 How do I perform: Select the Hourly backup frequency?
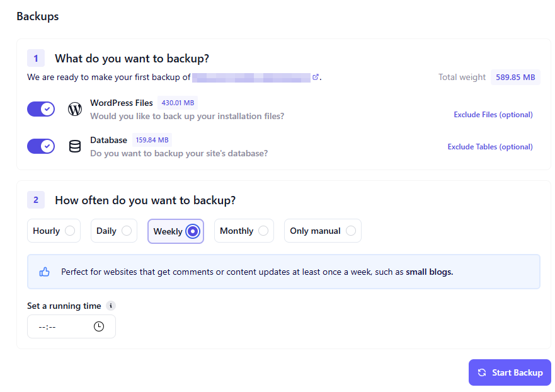point(69,231)
